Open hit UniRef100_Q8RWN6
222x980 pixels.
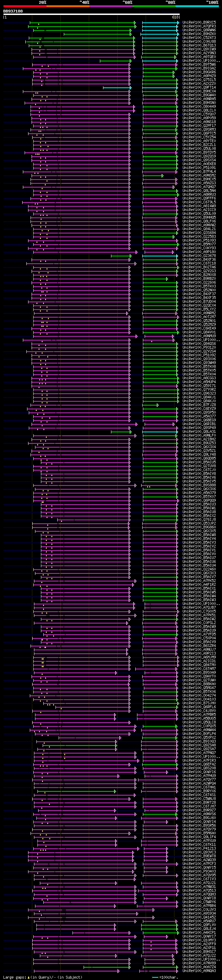199,30
